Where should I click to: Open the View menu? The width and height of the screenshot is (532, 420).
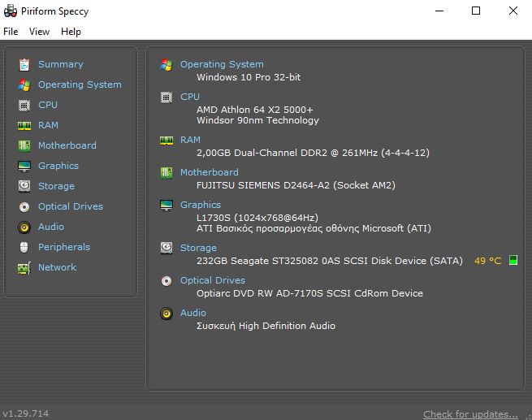39,32
